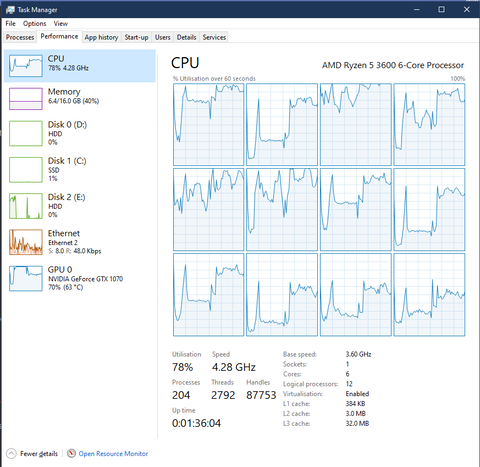The height and width of the screenshot is (467, 480).
Task: Click the Logical processors label
Action: [x=310, y=384]
